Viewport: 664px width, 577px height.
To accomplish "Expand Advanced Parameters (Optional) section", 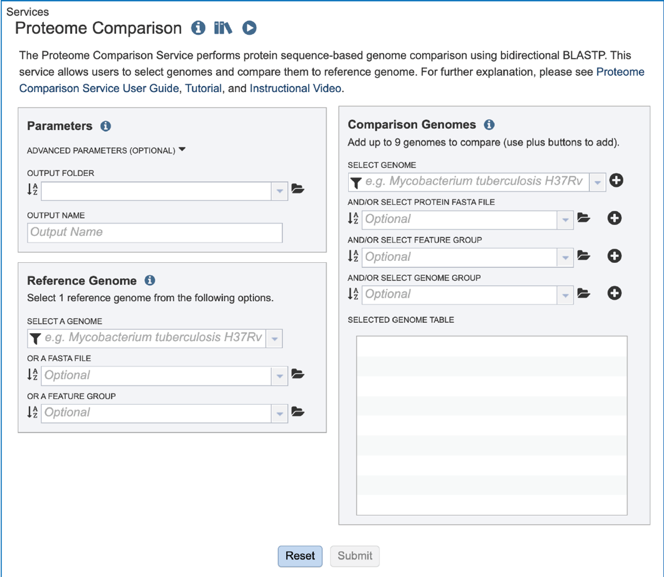I will (x=106, y=151).
